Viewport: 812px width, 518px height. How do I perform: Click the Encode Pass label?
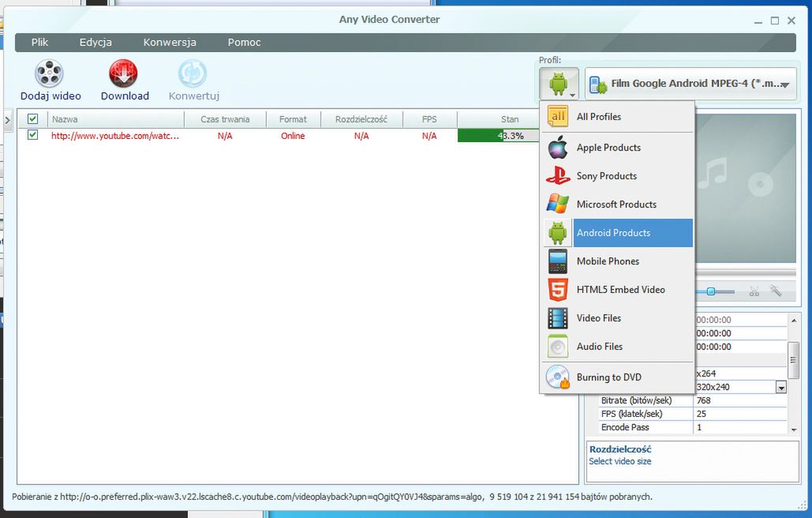(625, 427)
